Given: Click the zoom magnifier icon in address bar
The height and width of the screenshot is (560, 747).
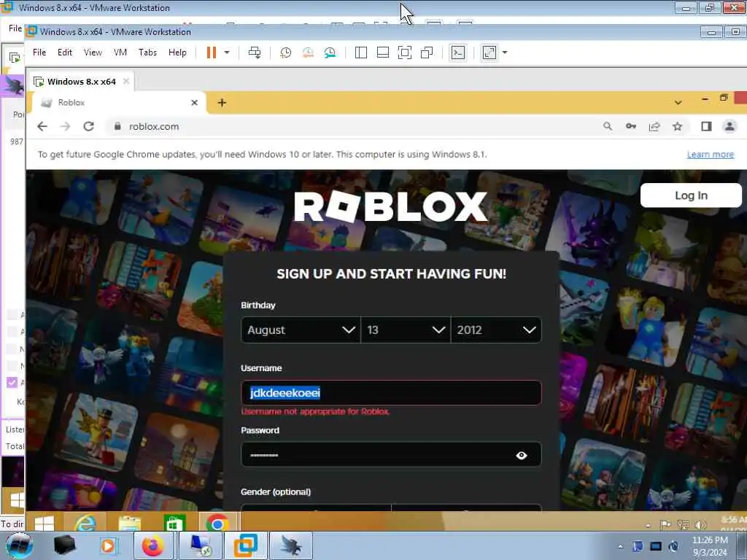Looking at the screenshot, I should 608,126.
